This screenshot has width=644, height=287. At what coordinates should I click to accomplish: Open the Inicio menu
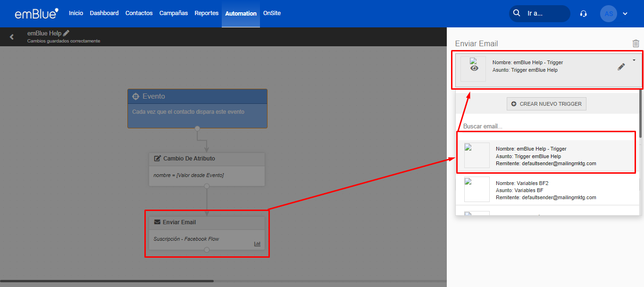76,13
